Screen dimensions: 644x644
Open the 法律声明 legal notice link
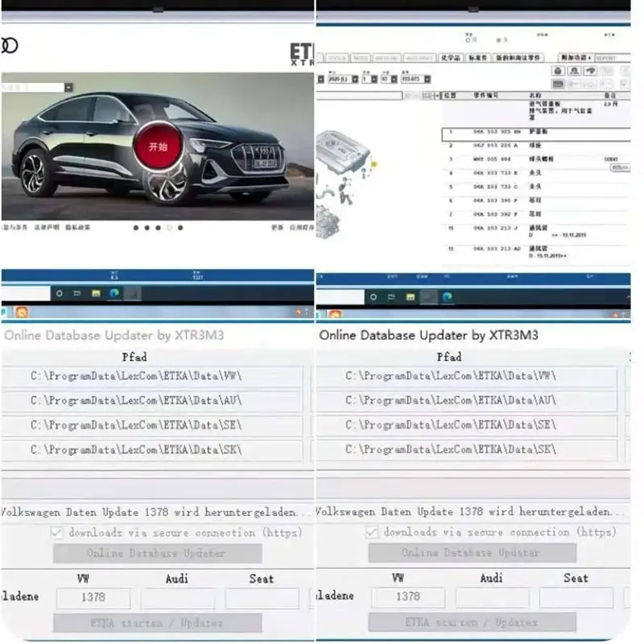[47, 227]
